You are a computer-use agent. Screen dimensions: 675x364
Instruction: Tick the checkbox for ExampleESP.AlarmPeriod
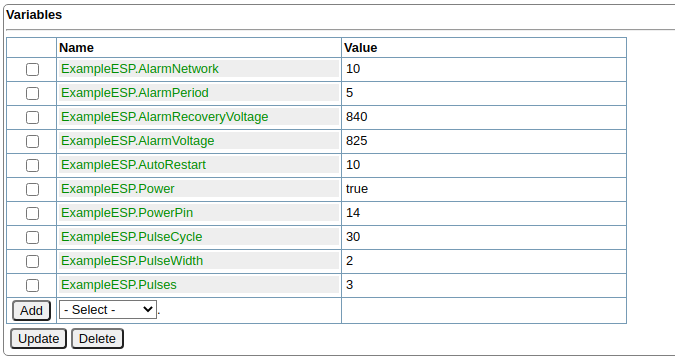point(32,93)
